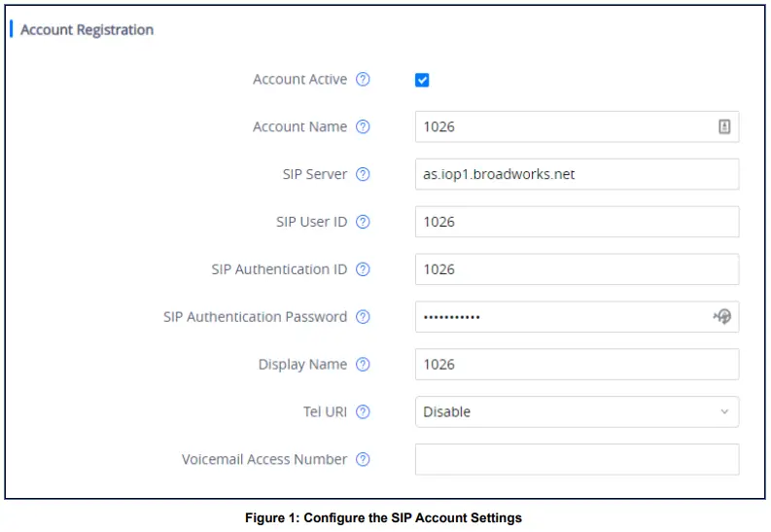The height and width of the screenshot is (532, 771).
Task: Uncheck the Account Active checkbox
Action: (422, 80)
